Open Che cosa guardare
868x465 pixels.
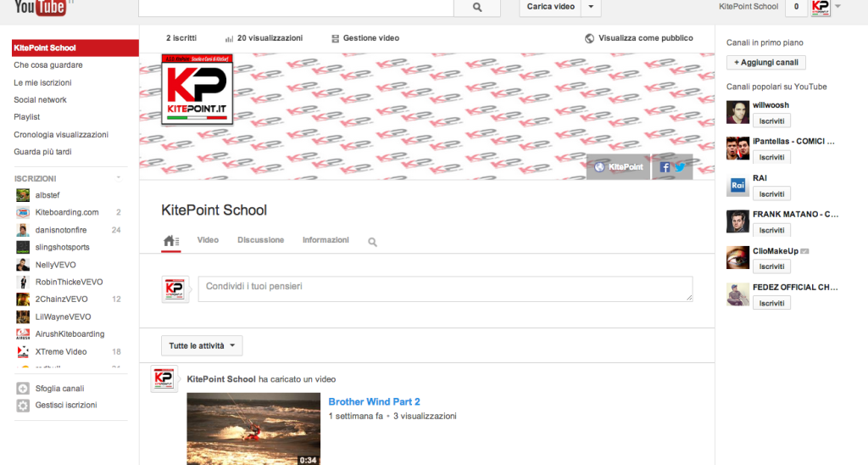48,64
